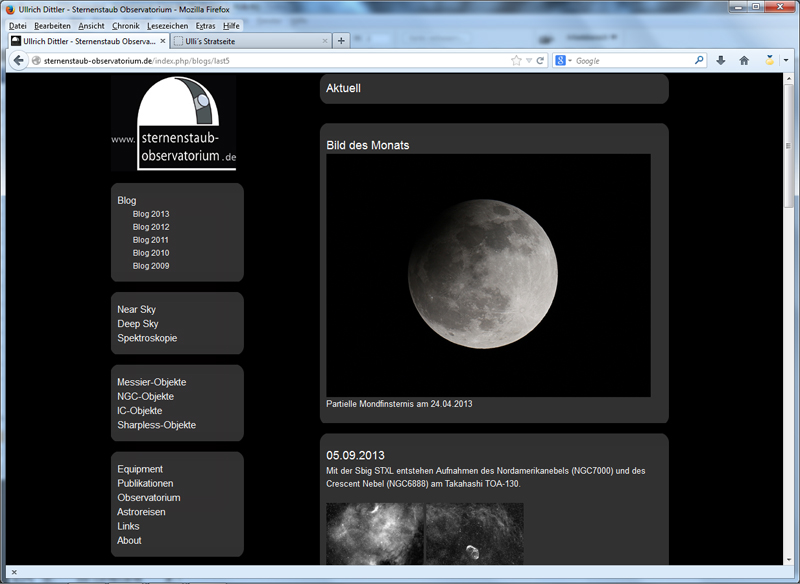The image size is (800, 584).
Task: Reload the page with the refresh icon
Action: [540, 61]
